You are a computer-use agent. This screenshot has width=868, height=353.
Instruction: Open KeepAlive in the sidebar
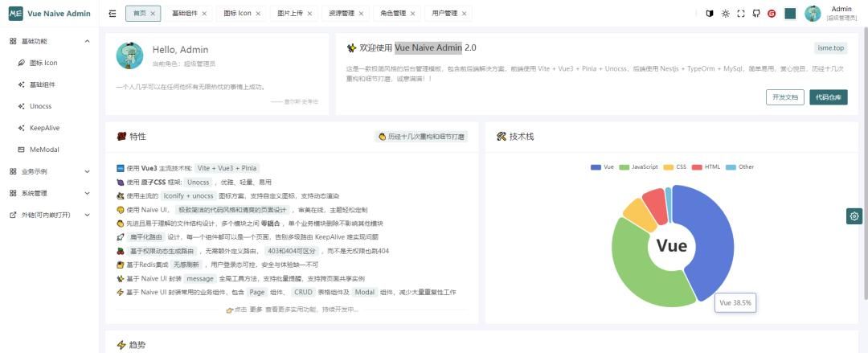50,128
